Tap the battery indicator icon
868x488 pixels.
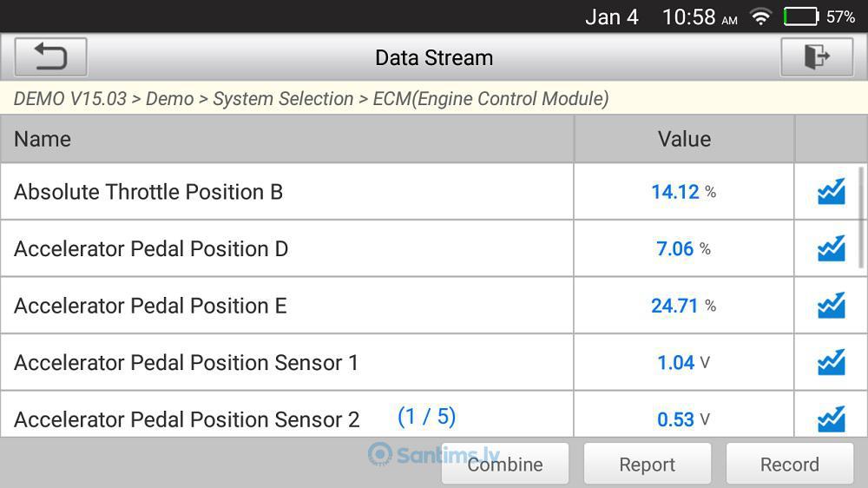tap(801, 16)
